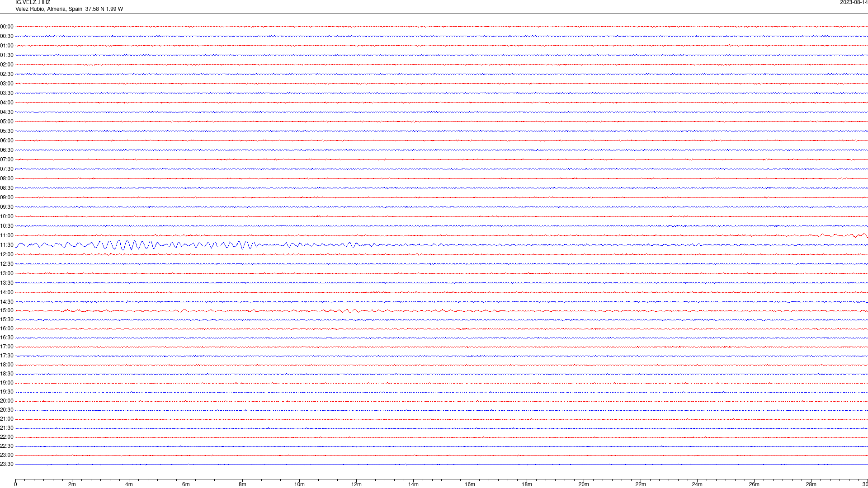Select the 06:30 row label
868x488 pixels.
(x=7, y=150)
